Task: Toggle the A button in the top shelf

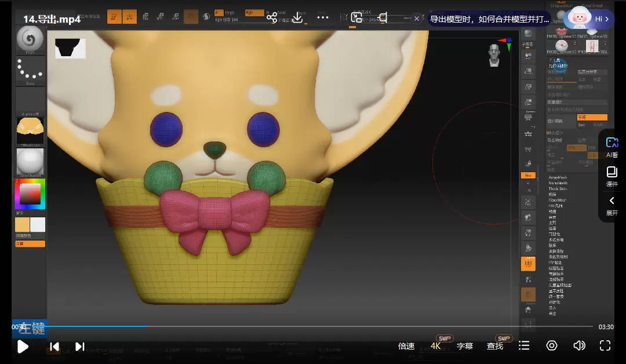Action: 219,13
